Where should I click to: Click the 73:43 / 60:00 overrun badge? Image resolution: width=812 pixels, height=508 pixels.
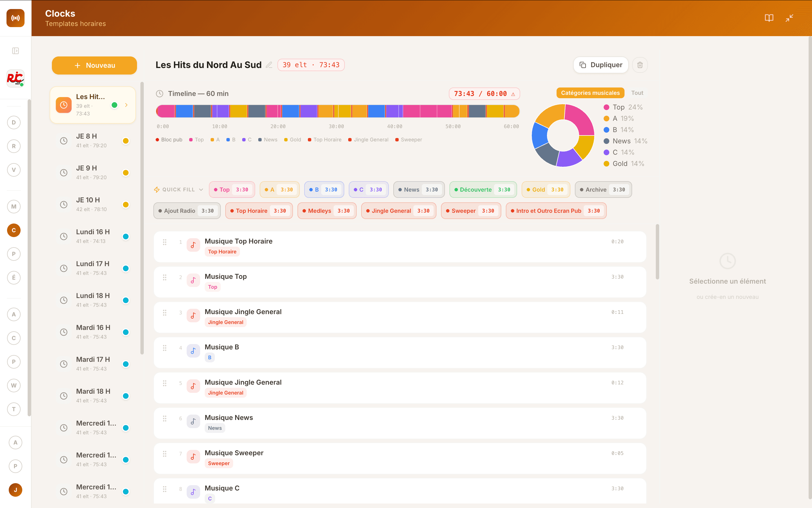pyautogui.click(x=484, y=94)
